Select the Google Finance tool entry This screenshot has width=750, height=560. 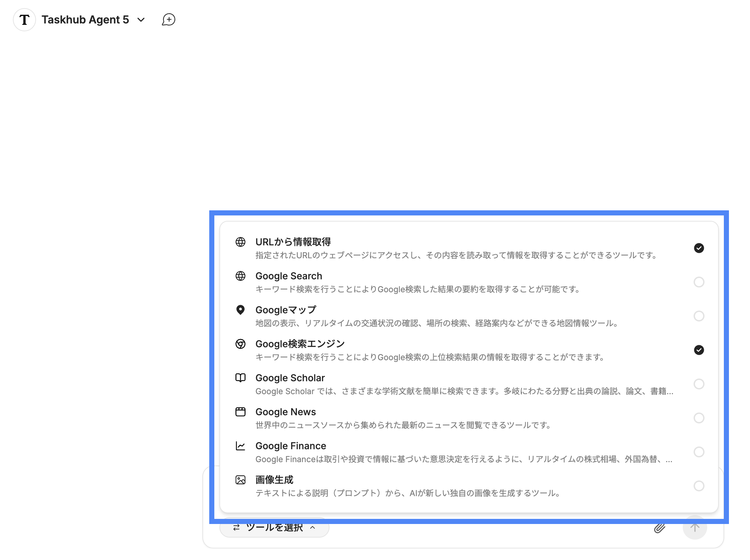tap(291, 446)
